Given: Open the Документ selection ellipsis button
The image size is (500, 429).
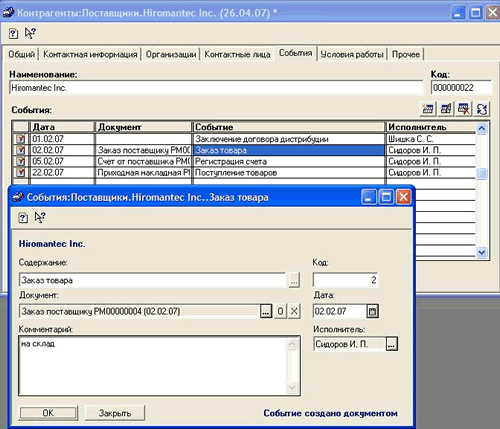Looking at the screenshot, I should (266, 311).
